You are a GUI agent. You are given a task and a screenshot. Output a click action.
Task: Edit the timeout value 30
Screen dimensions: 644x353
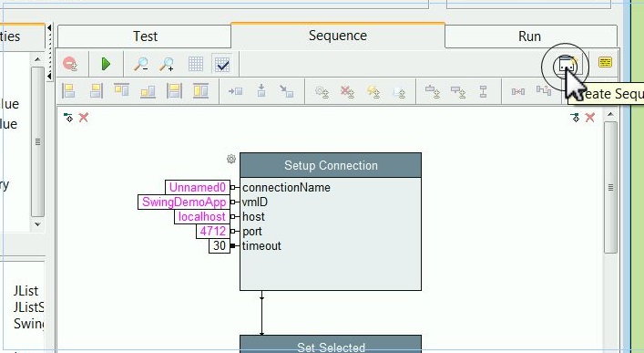220,245
